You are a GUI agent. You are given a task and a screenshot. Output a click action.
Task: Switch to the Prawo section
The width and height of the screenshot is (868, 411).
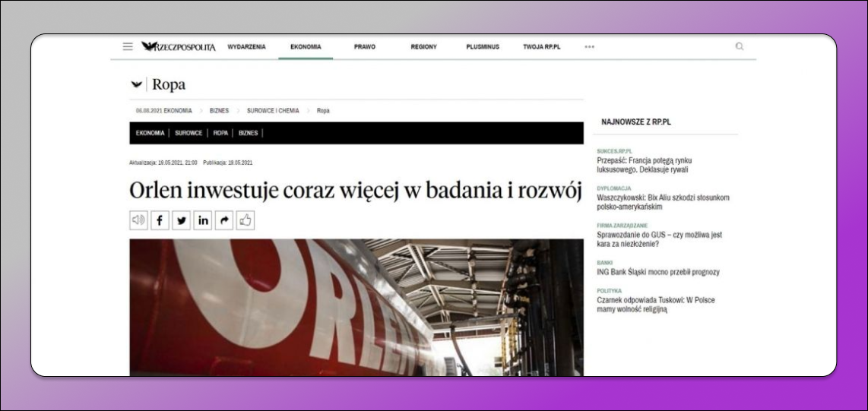click(364, 47)
